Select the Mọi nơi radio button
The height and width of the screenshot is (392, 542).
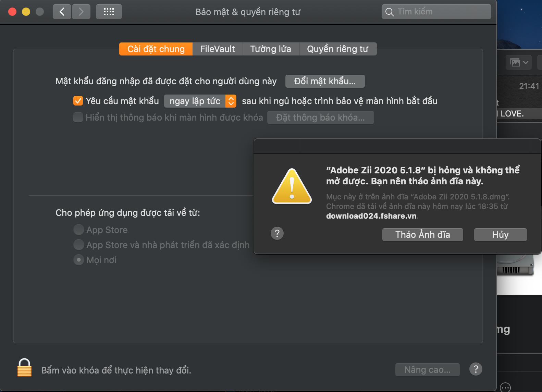tap(79, 260)
